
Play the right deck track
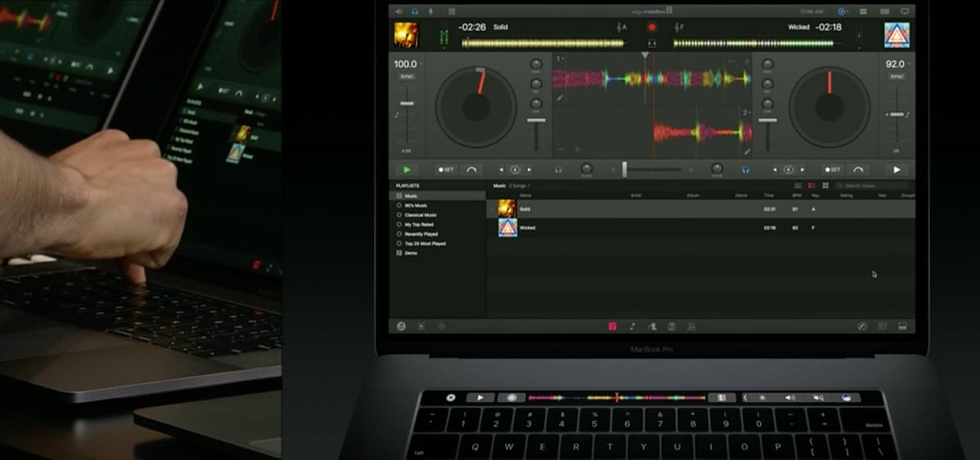pos(897,169)
